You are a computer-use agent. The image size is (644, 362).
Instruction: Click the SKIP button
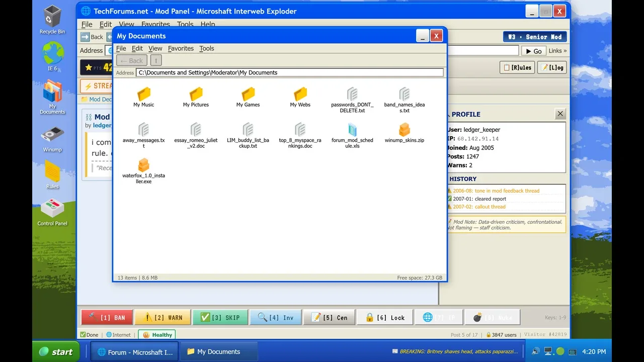pos(220,317)
